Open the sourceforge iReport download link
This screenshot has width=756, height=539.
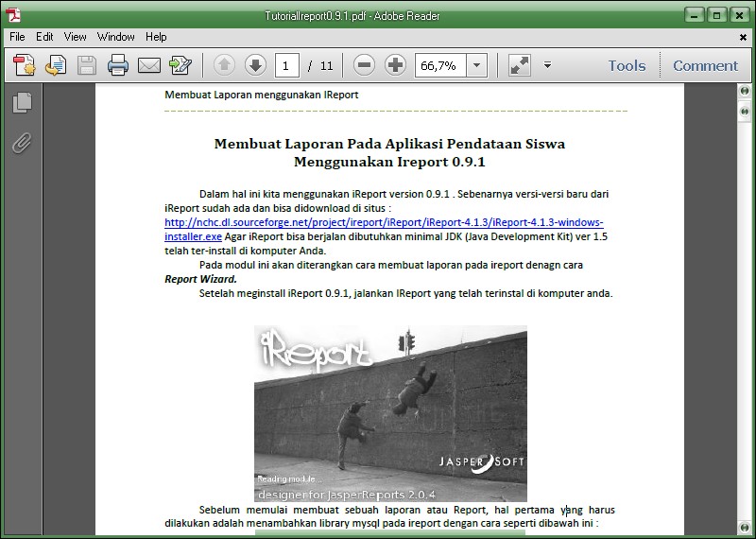(x=384, y=222)
